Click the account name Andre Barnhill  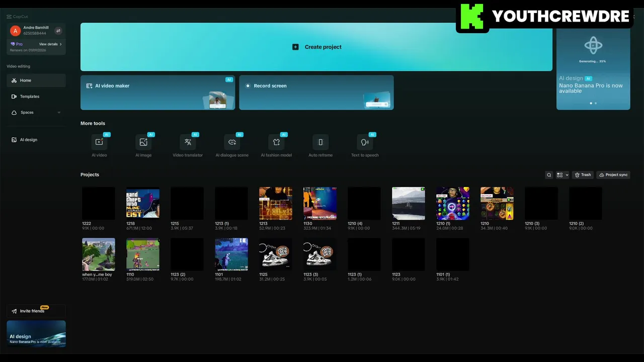[x=36, y=28]
